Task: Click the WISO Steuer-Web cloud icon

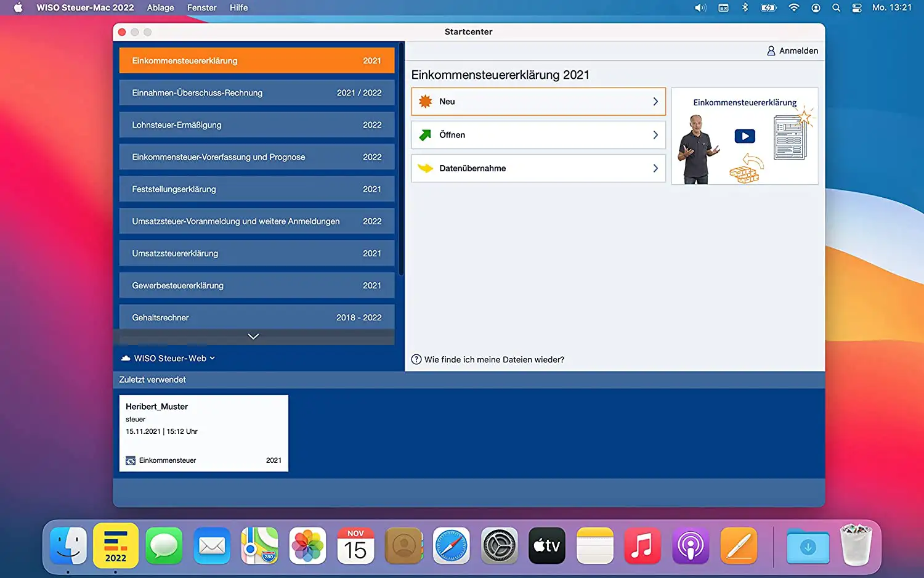Action: (126, 359)
